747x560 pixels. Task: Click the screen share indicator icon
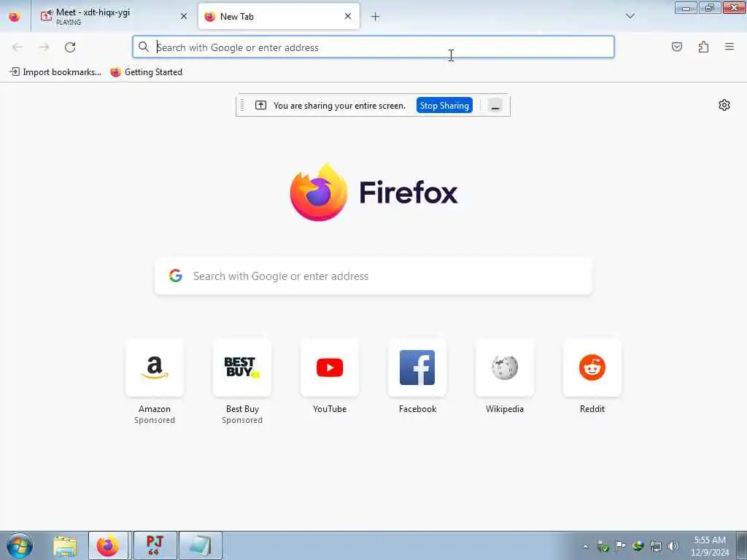click(260, 105)
